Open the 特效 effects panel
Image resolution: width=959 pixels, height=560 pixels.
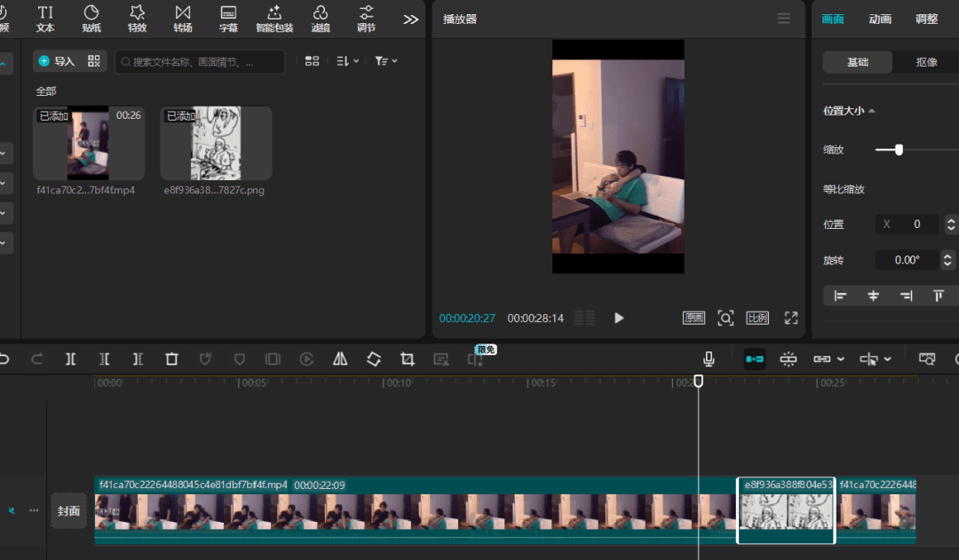[x=137, y=19]
